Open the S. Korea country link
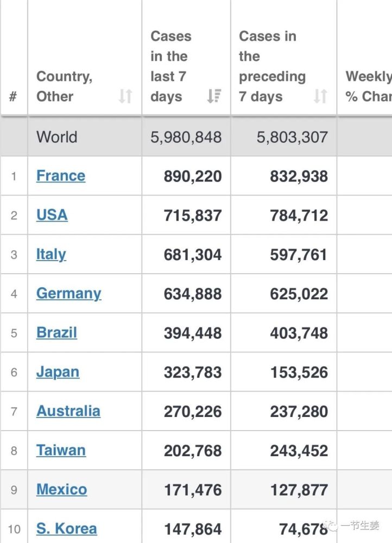 pos(66,529)
